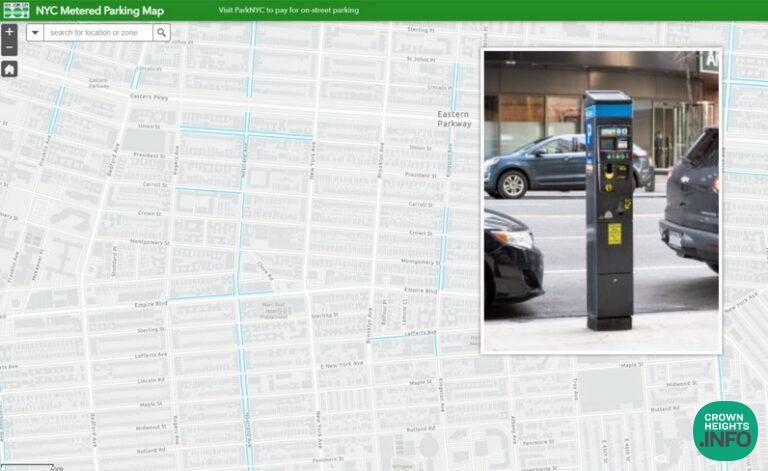Viewport: 768px width, 471px height.
Task: Zoom in on the map with plus button
Action: [9, 32]
